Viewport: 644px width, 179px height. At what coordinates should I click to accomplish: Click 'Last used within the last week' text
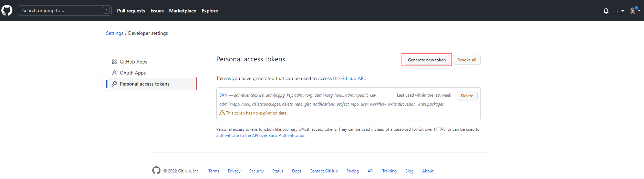coord(424,95)
